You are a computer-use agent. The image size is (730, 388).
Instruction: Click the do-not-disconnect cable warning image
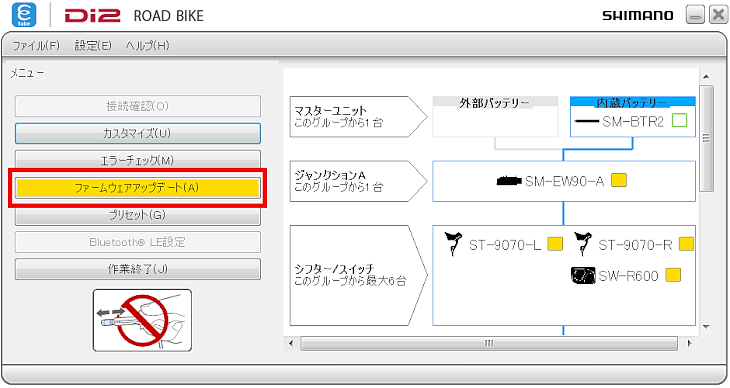pyautogui.click(x=142, y=320)
